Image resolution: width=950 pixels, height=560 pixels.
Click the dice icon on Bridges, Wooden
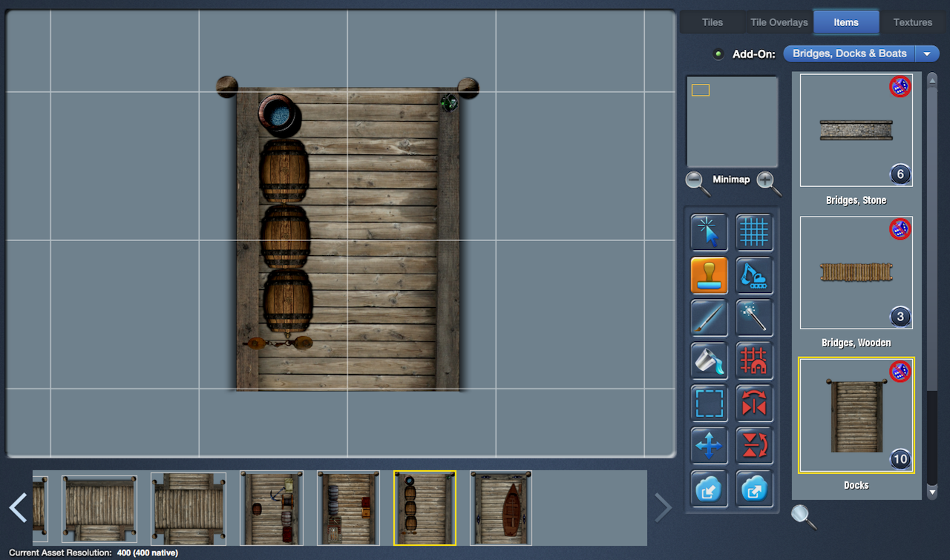click(900, 229)
